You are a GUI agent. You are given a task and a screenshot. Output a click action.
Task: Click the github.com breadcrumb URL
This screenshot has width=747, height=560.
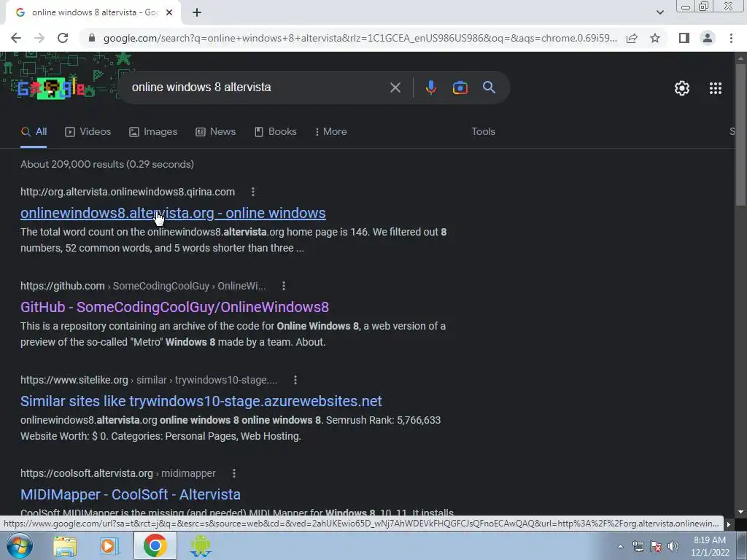coord(143,286)
